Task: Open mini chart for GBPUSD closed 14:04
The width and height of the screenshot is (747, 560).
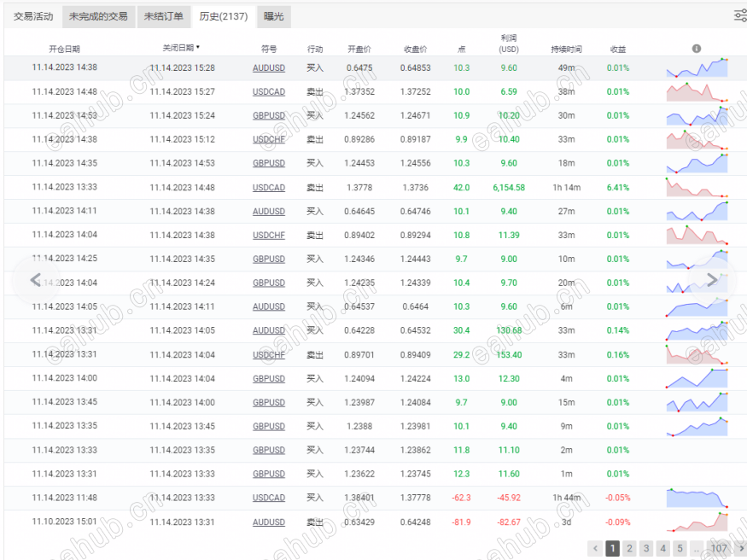Action: [x=697, y=378]
